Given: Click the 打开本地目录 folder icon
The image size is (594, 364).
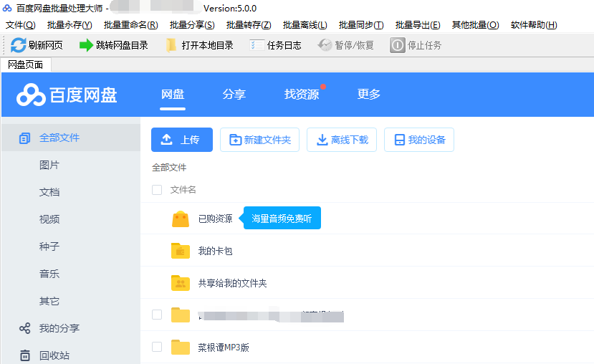Looking at the screenshot, I should click(171, 45).
